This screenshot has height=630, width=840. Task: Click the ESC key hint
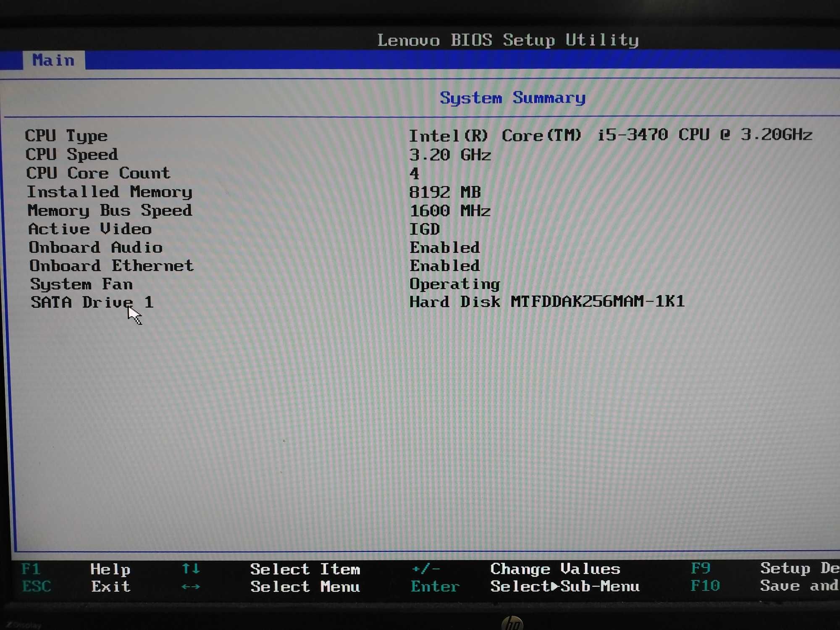37,586
